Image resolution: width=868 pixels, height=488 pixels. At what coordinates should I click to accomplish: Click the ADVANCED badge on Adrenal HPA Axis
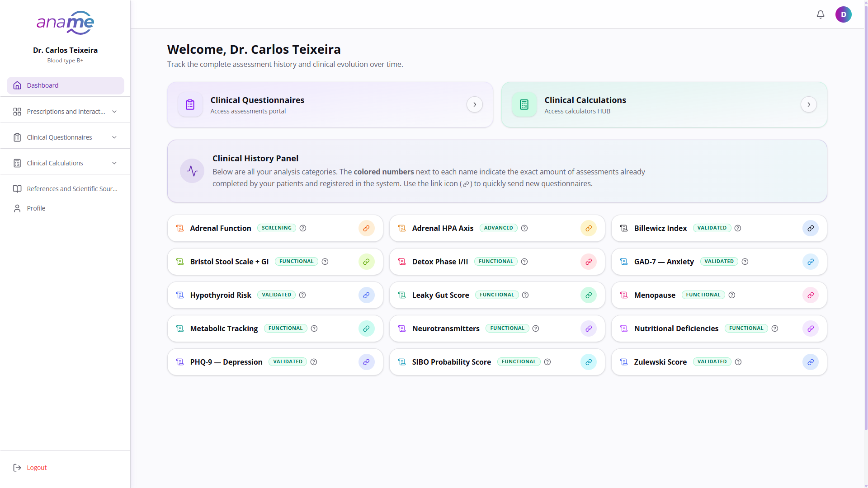coord(499,228)
